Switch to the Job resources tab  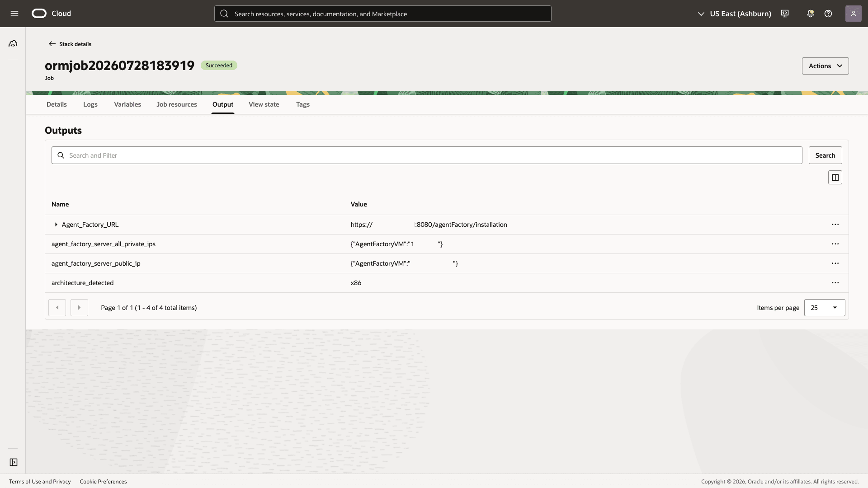tap(177, 104)
